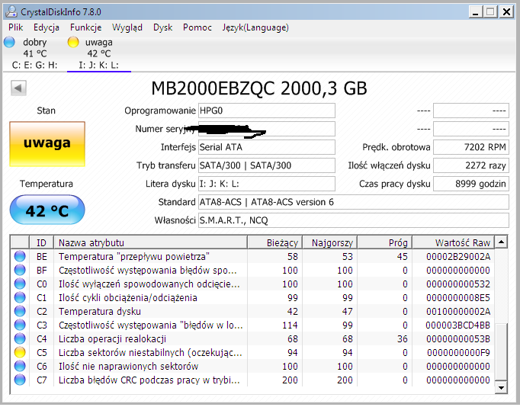Click the power-on count field 2272 razy
520x420 pixels.
471,165
